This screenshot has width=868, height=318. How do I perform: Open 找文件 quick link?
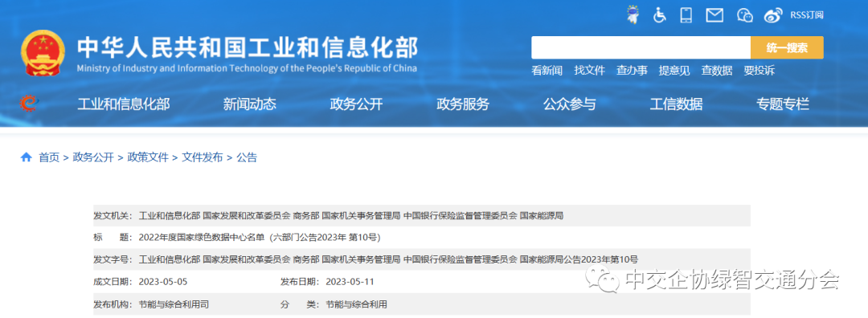pyautogui.click(x=590, y=70)
